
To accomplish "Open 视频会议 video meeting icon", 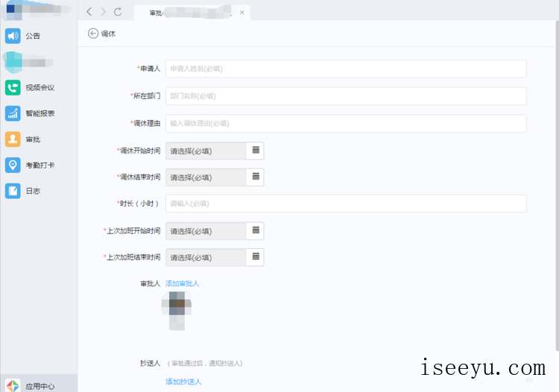I will (x=13, y=87).
